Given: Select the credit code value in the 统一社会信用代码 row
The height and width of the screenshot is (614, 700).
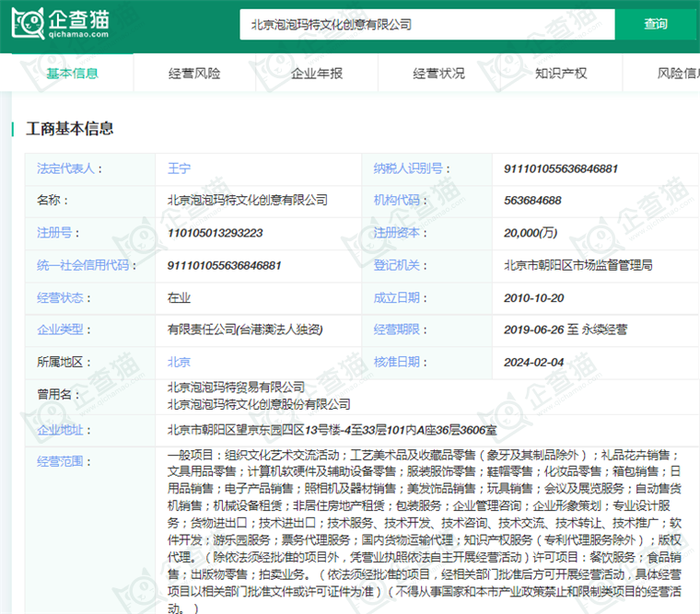Looking at the screenshot, I should pyautogui.click(x=224, y=265).
